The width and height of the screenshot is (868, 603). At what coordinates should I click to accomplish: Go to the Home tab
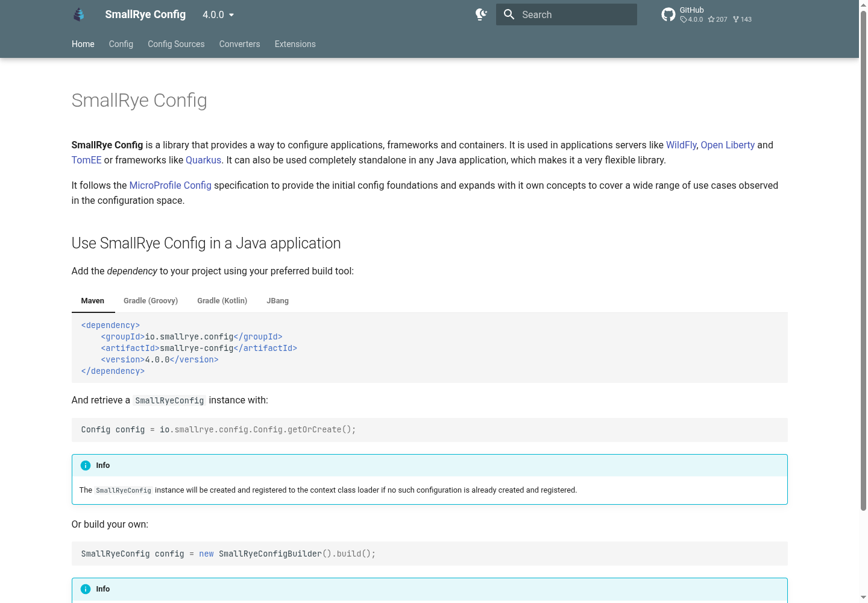83,44
